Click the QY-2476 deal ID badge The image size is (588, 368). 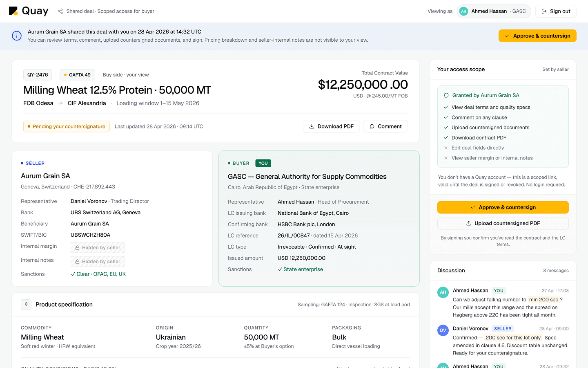(38, 75)
